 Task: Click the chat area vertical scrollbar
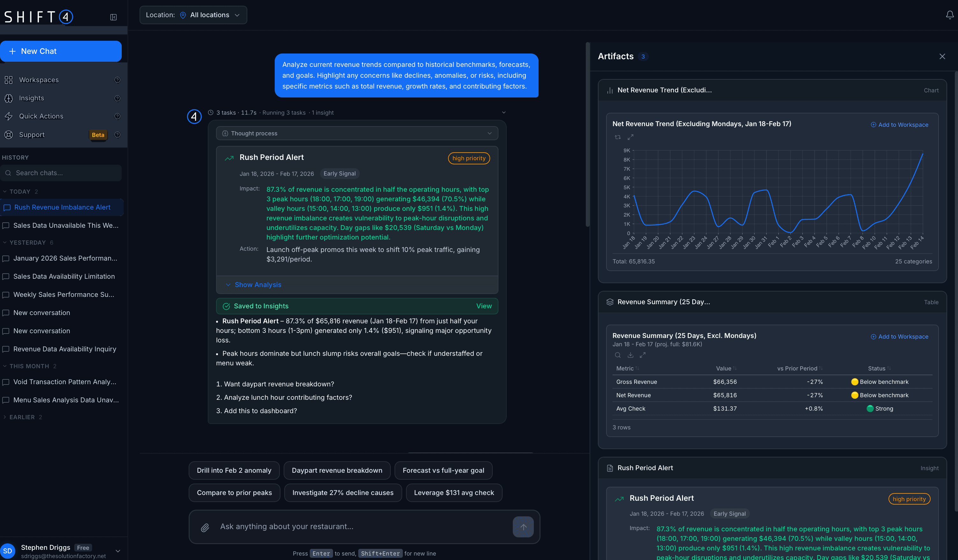pos(588,135)
